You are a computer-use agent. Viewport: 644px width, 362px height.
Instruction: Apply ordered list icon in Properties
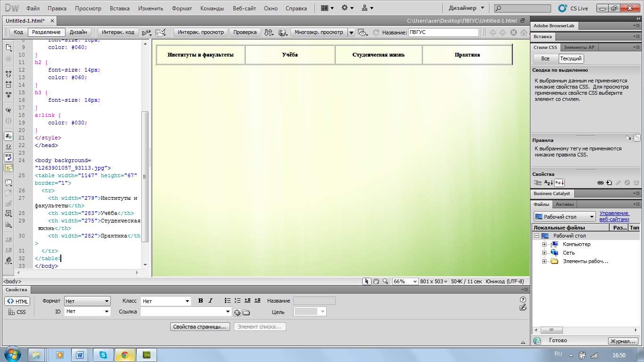238,300
